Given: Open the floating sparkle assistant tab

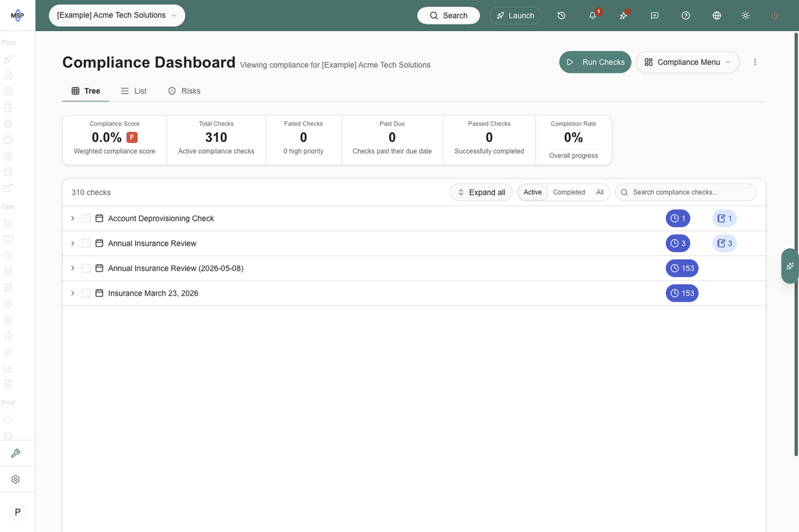Looking at the screenshot, I should tap(790, 266).
